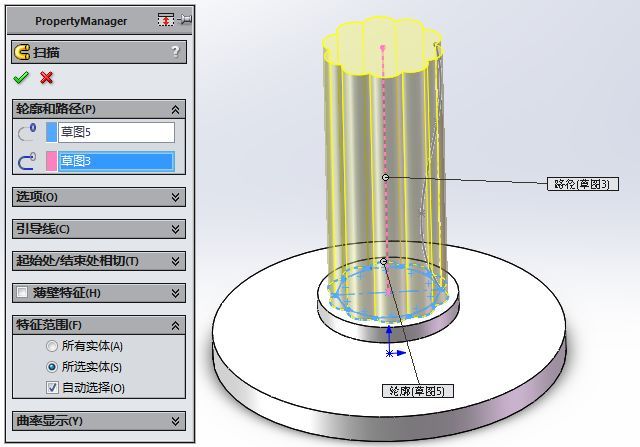The width and height of the screenshot is (640, 447).
Task: Select the 所选实体(S) radio button
Action: tap(52, 367)
